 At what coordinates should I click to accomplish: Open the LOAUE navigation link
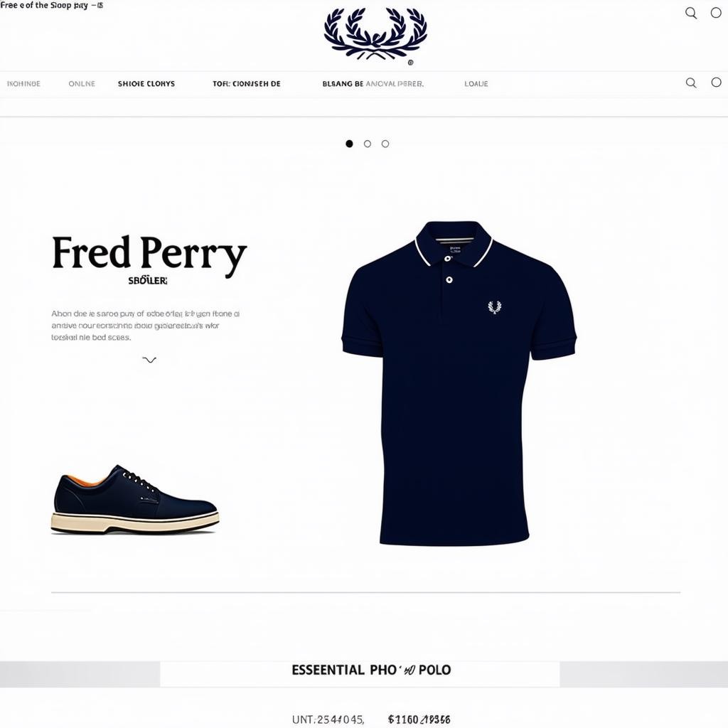(476, 84)
